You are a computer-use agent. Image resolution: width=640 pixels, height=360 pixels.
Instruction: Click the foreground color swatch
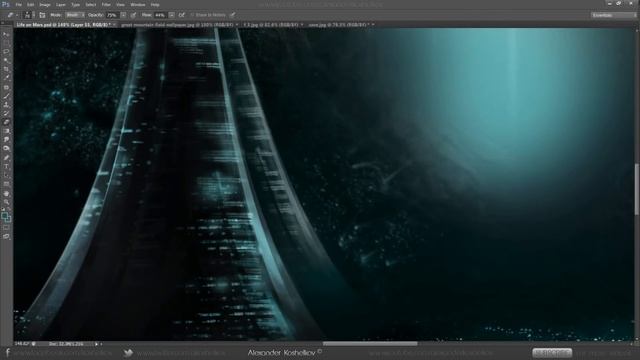[4, 216]
